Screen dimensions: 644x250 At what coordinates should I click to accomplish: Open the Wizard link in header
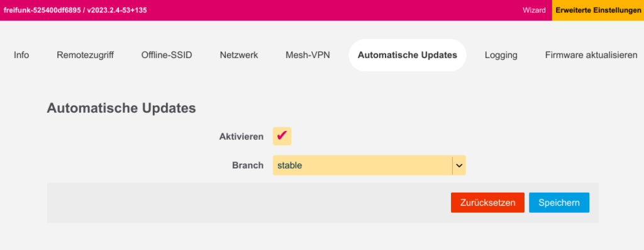point(534,10)
